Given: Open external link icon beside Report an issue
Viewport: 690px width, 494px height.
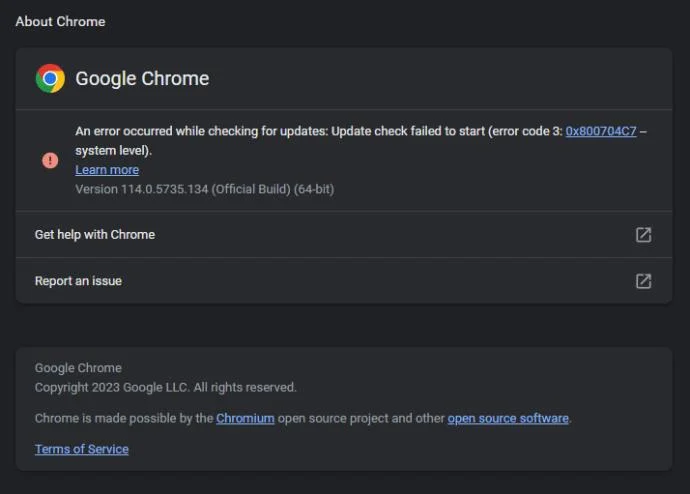Looking at the screenshot, I should pos(643,281).
